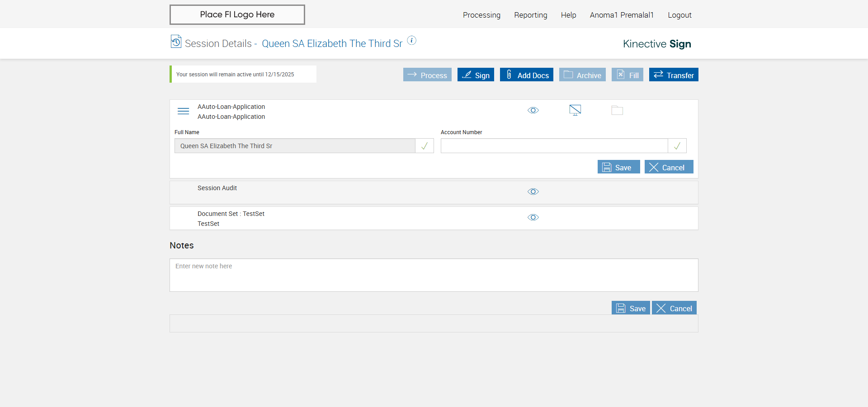This screenshot has height=407, width=868.
Task: Save the new note
Action: (631, 308)
